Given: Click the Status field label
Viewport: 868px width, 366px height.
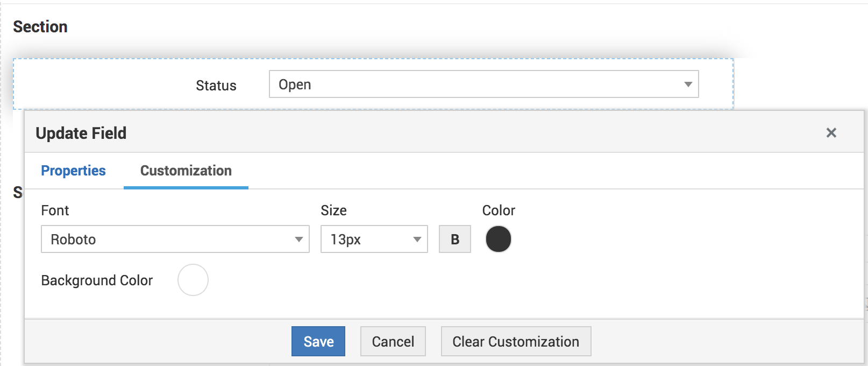Looking at the screenshot, I should (216, 86).
